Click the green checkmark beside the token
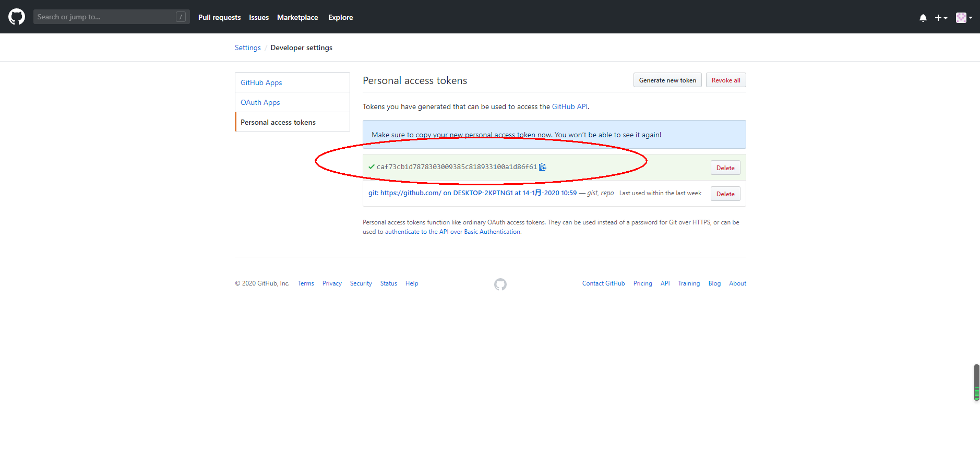 tap(372, 167)
